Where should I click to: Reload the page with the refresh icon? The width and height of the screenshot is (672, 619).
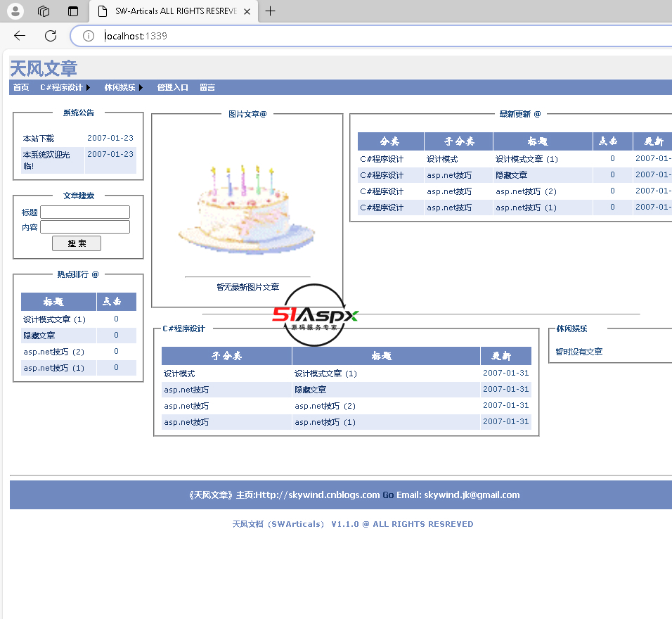[51, 36]
